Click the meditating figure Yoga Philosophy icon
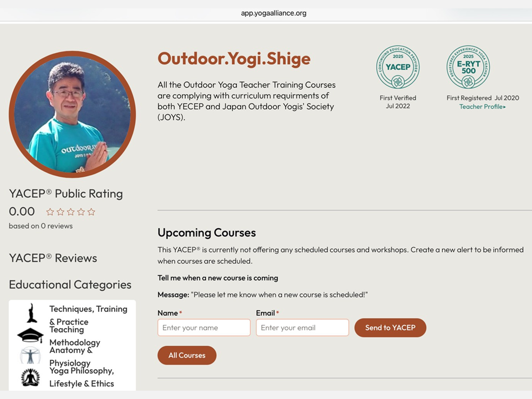This screenshot has width=532, height=399. coord(30,377)
